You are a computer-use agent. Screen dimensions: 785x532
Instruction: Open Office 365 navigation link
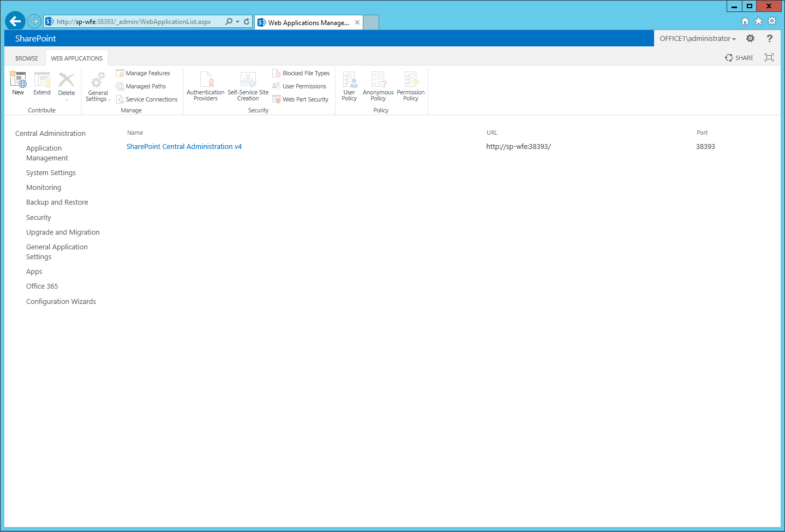[x=42, y=286]
